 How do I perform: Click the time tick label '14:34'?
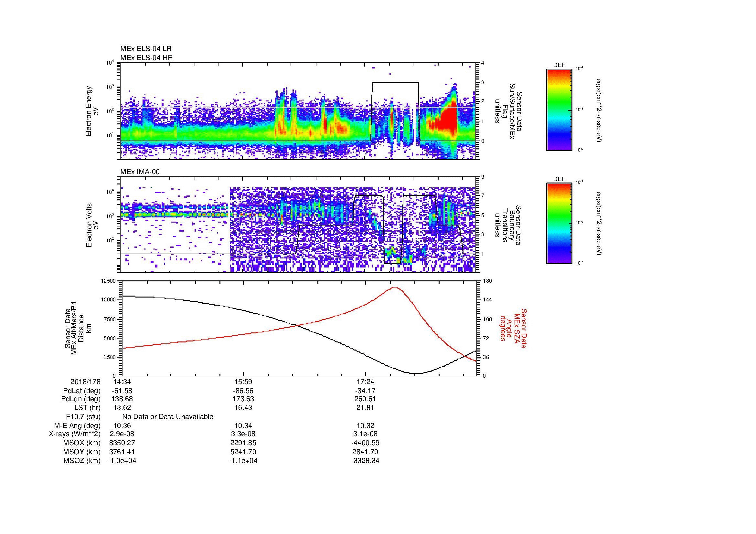point(122,382)
